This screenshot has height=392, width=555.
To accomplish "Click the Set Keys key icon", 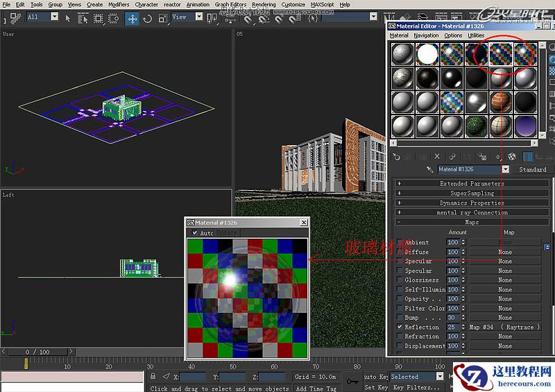I will pos(353,381).
